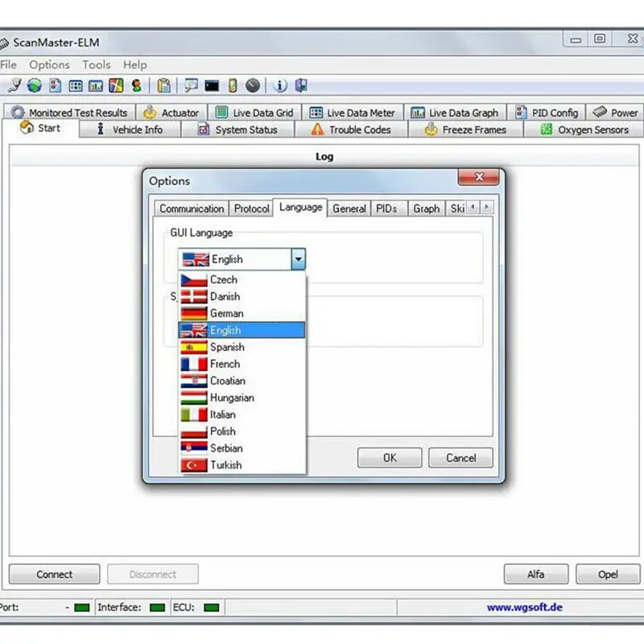The width and height of the screenshot is (644, 644).
Task: Click the Trouble Codes warning triangle icon
Action: tap(317, 130)
